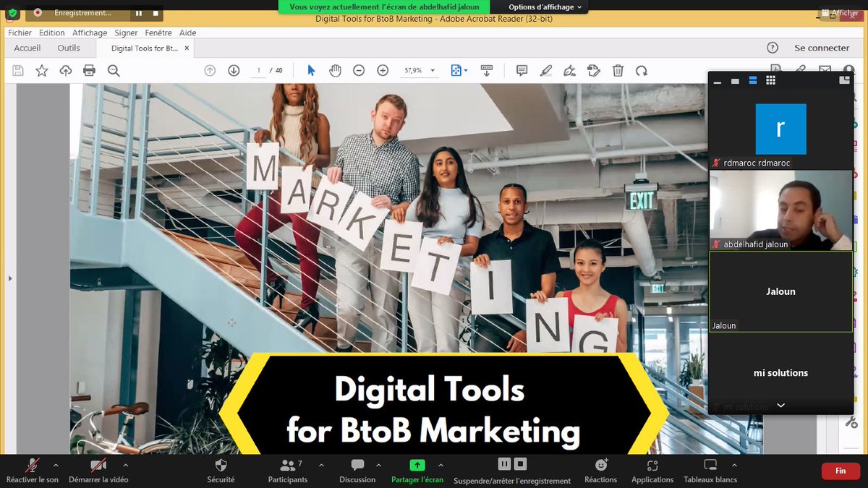Unmute microphone via Réactiver le son
This screenshot has height=488, width=868.
[33, 469]
